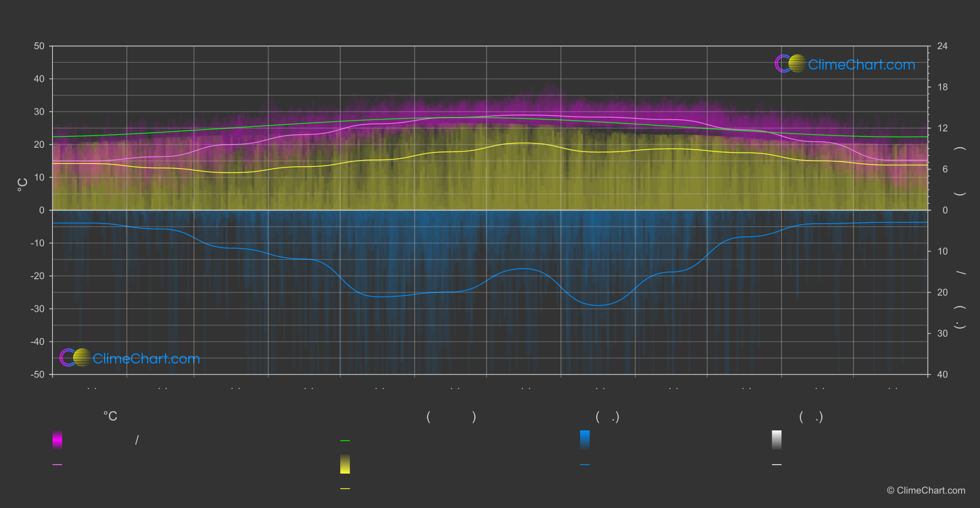This screenshot has height=508, width=980.
Task: Toggle the blue gradient legend swatch
Action: click(585, 440)
